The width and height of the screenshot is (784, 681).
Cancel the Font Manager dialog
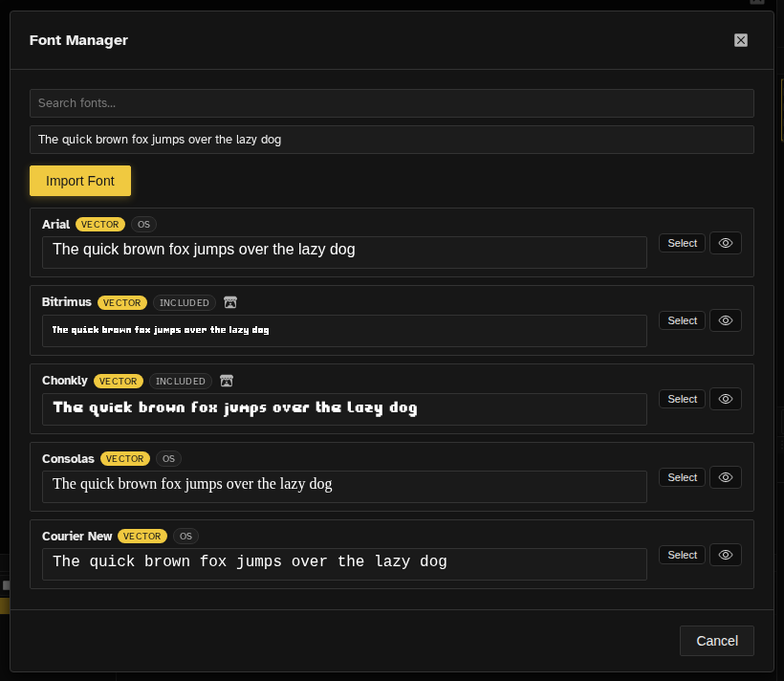716,641
